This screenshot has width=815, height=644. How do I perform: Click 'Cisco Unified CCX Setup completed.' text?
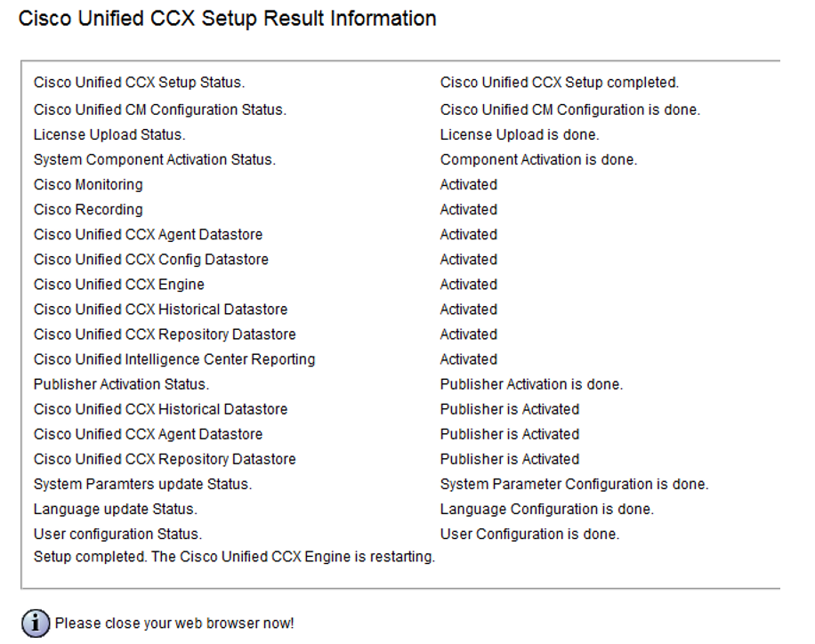pos(560,82)
